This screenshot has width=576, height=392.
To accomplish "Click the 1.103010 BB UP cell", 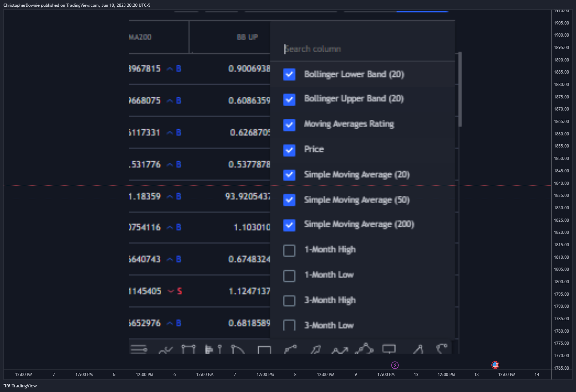I will (252, 227).
